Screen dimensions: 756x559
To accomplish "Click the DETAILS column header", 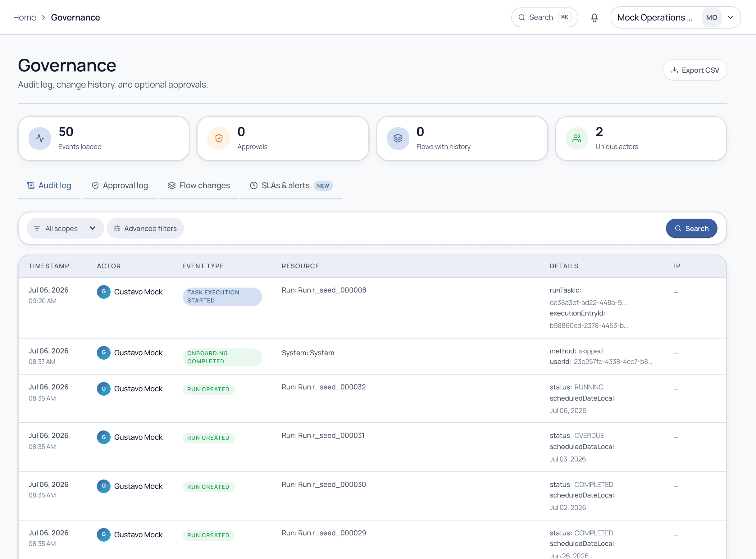I will 564,266.
